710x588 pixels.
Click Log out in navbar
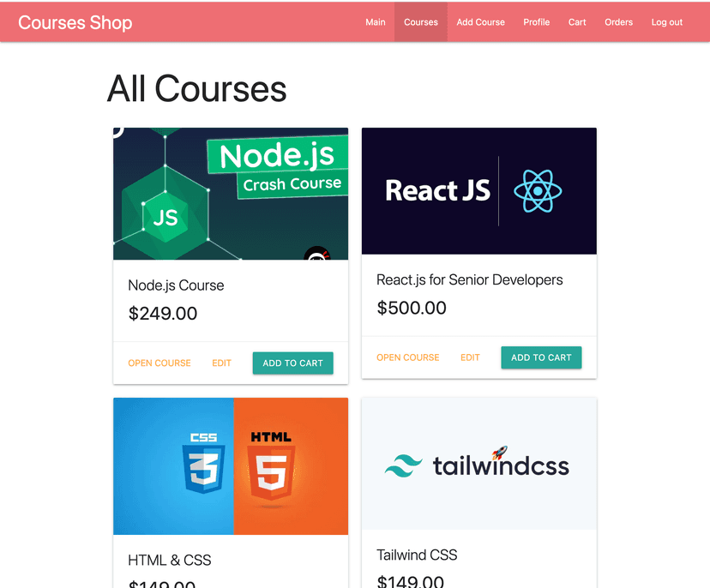click(667, 22)
